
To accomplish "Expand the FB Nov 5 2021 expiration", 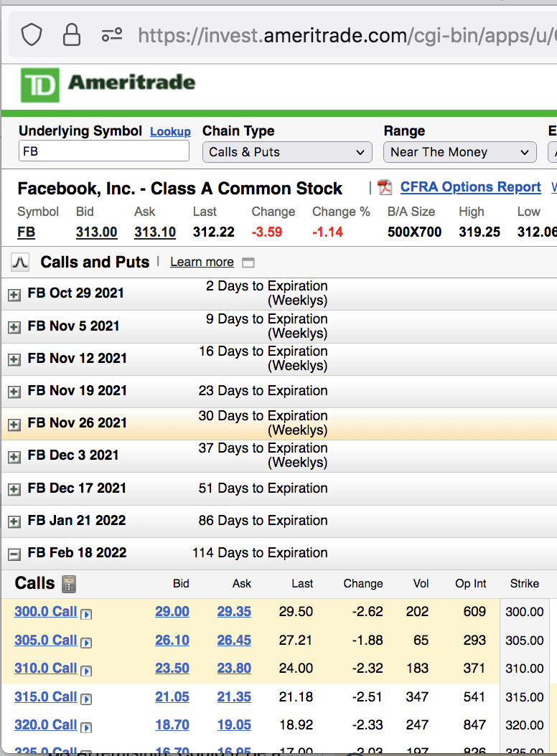I will pyautogui.click(x=14, y=327).
